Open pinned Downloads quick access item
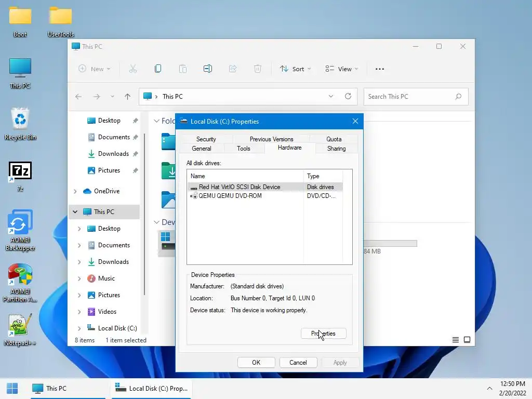This screenshot has width=532, height=399. 113,154
